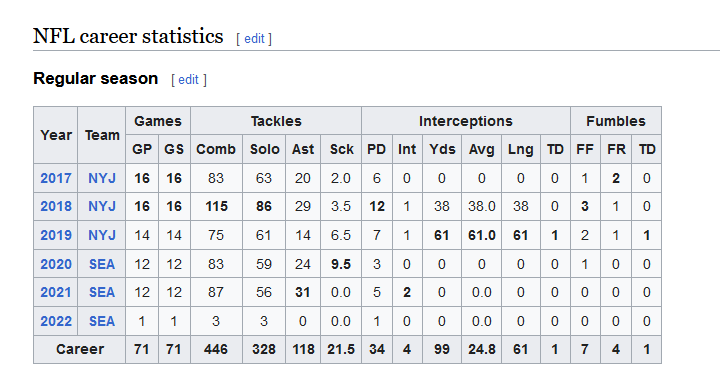Click the Interceptions column group header
The height and width of the screenshot is (391, 720).
466,121
